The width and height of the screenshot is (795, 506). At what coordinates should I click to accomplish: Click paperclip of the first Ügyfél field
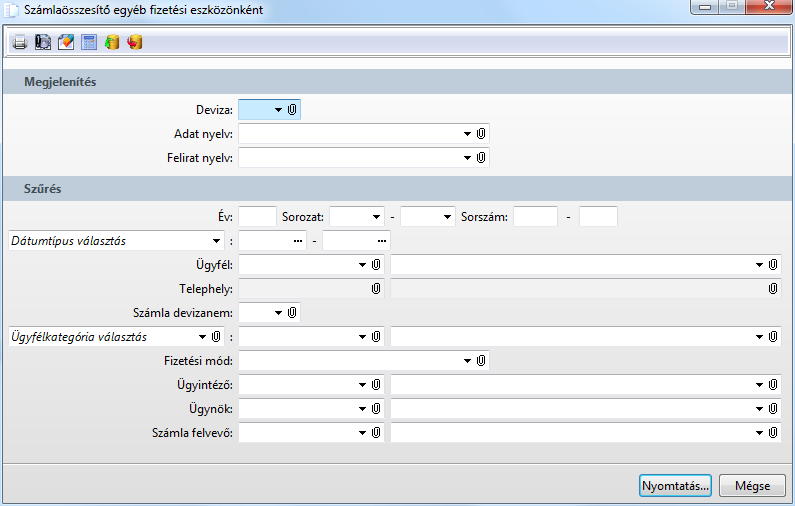tap(376, 264)
